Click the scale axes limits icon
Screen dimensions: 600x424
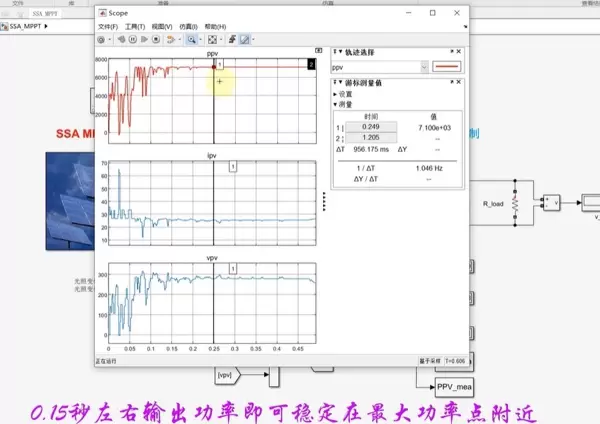click(212, 39)
